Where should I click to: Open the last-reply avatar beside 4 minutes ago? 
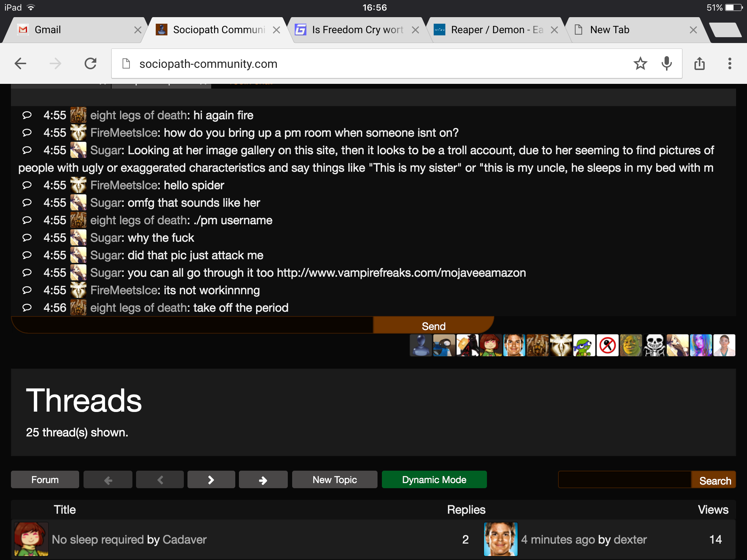pos(501,539)
